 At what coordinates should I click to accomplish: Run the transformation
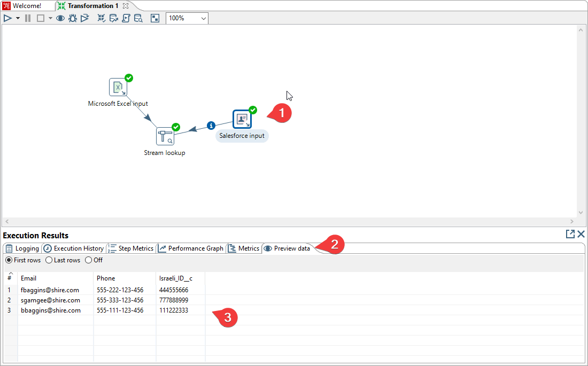click(7, 18)
